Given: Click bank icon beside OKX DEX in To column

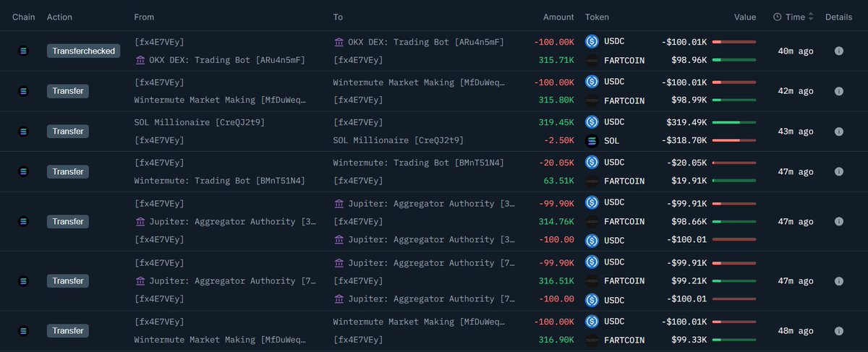Looking at the screenshot, I should click(339, 42).
